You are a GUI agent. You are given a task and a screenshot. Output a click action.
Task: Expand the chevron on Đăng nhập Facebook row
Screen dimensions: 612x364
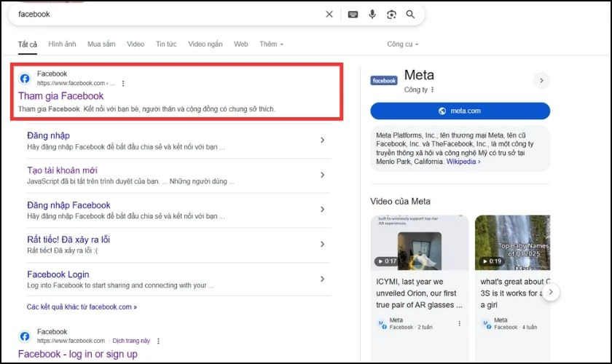pyautogui.click(x=322, y=210)
